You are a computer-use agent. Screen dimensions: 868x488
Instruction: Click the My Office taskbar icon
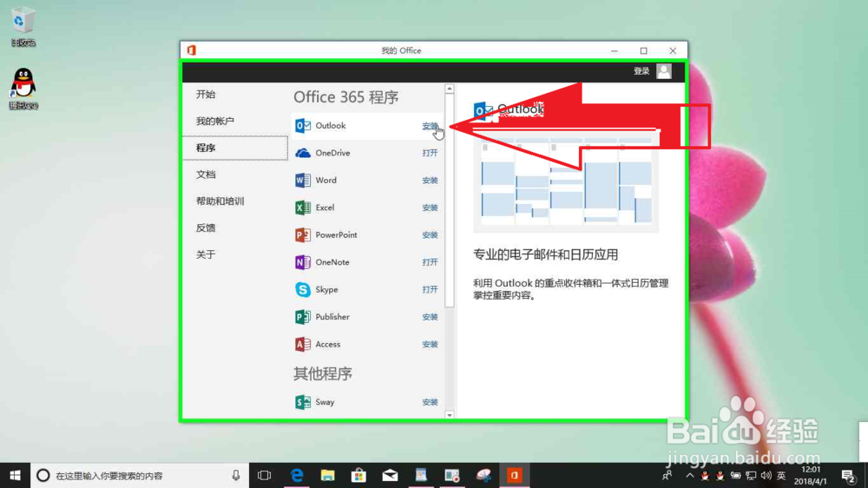tap(514, 475)
